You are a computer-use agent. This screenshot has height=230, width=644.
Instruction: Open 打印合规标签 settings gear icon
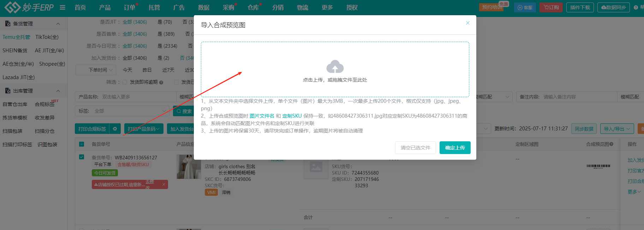click(115, 129)
